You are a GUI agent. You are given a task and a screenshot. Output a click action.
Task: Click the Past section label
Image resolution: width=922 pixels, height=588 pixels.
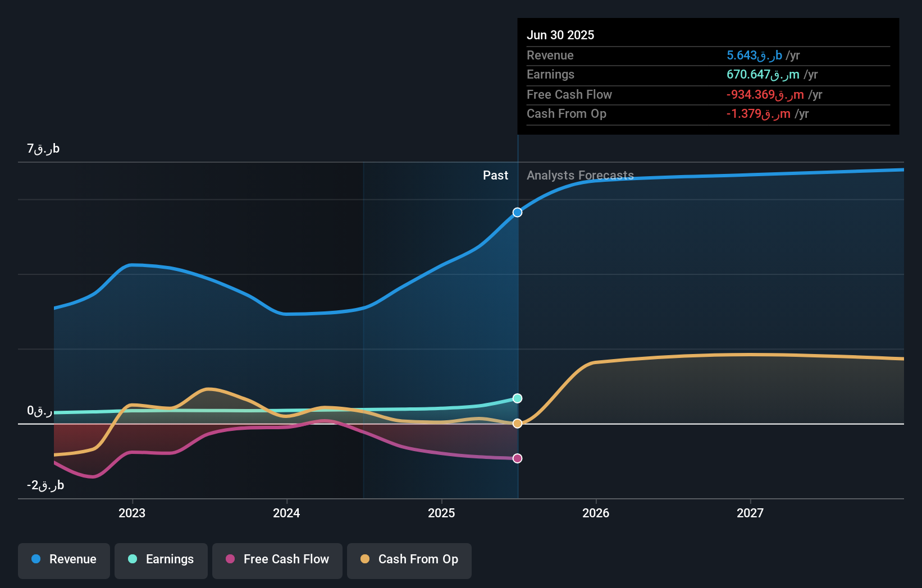coord(495,175)
